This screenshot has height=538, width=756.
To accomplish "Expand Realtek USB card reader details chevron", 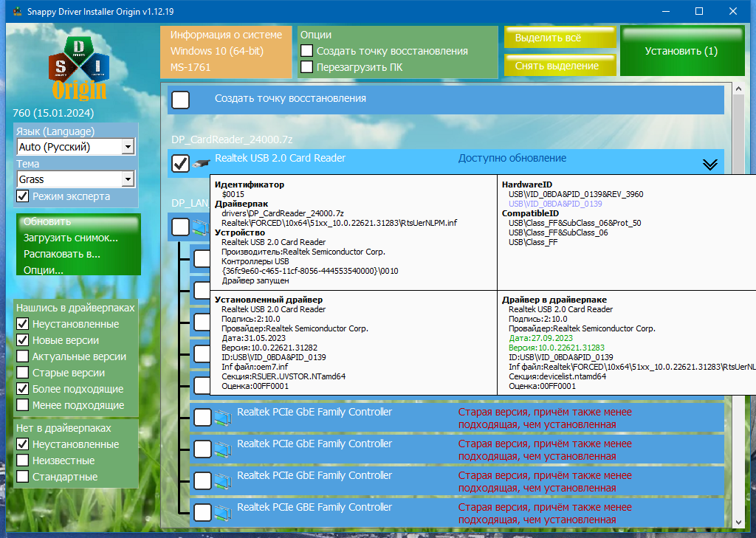I will pyautogui.click(x=709, y=165).
